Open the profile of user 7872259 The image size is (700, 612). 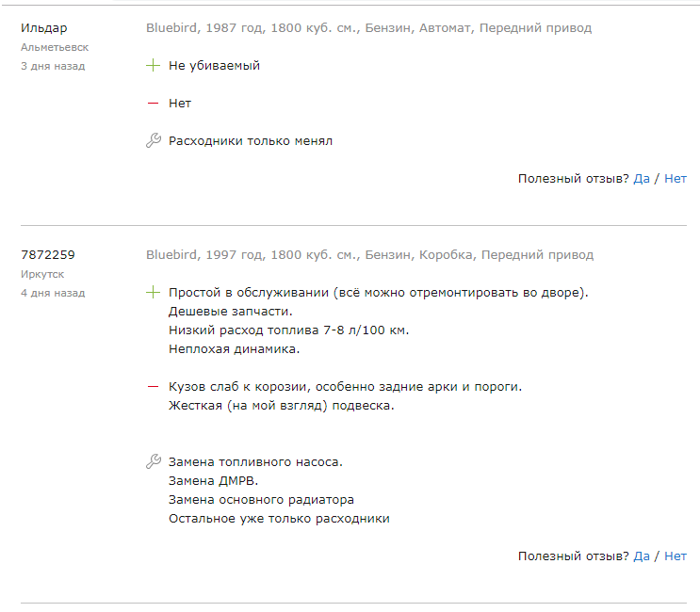48,255
